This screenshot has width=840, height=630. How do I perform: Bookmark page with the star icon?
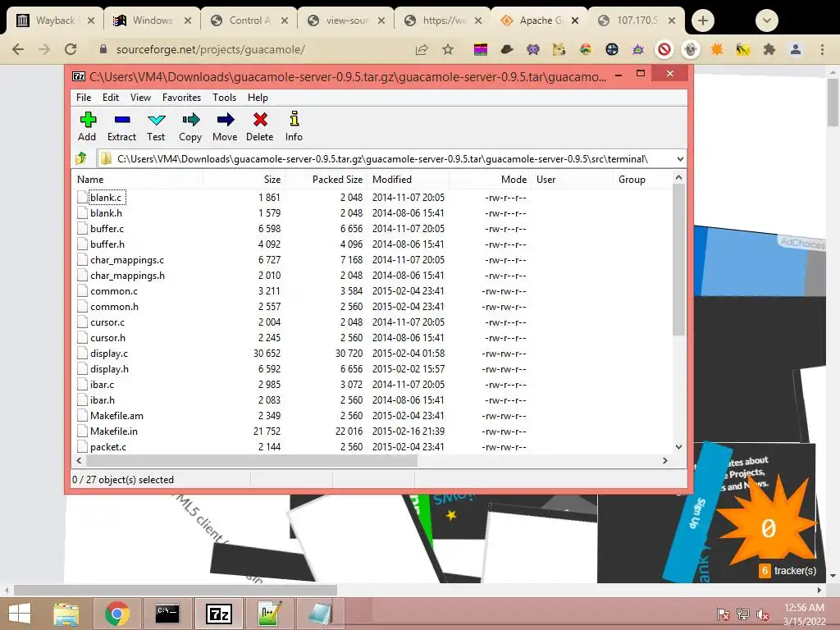click(x=448, y=50)
